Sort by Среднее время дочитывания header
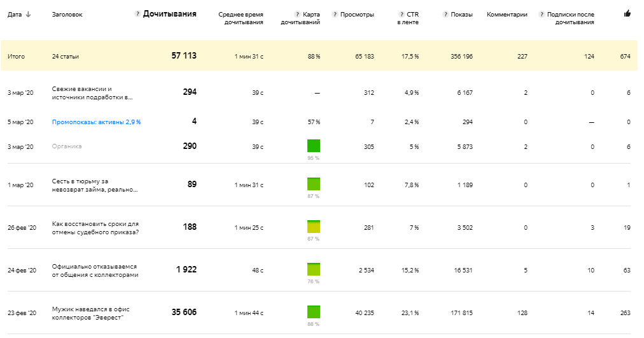Viewport: 644px width, 338px height. 240,18
